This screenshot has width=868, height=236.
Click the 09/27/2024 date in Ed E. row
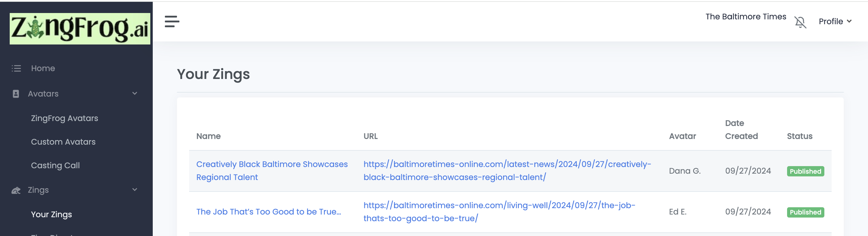click(748, 212)
